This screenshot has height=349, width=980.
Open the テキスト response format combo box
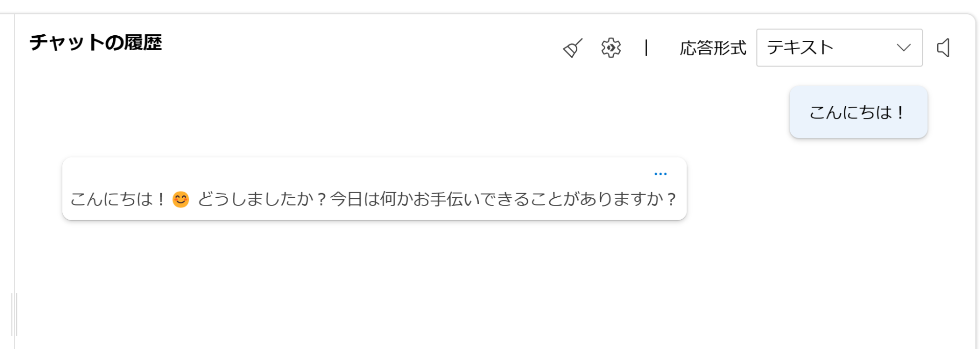839,48
